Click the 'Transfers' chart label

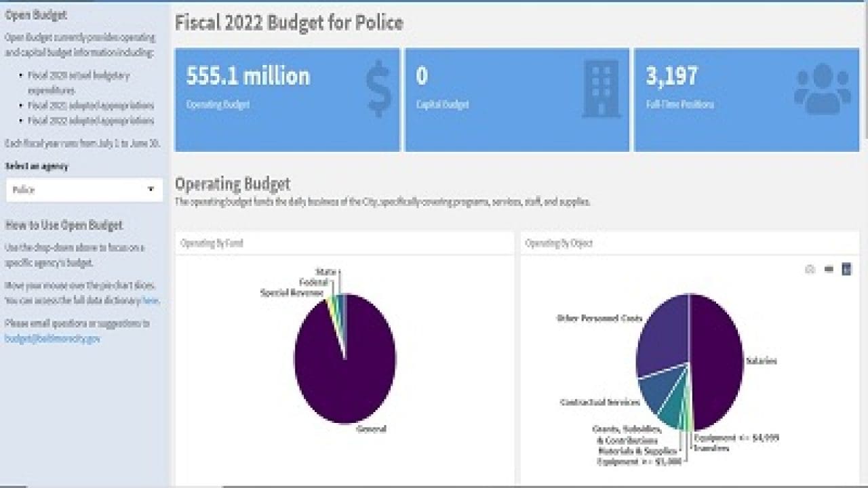tap(711, 449)
